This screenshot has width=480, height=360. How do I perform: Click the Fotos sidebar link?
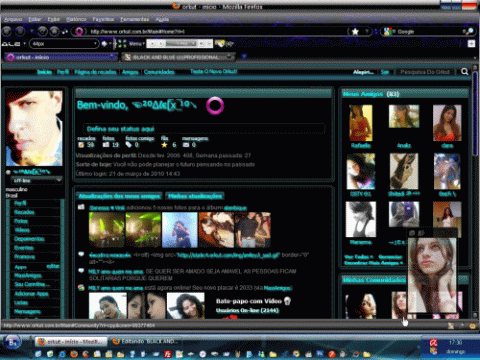pos(21,221)
